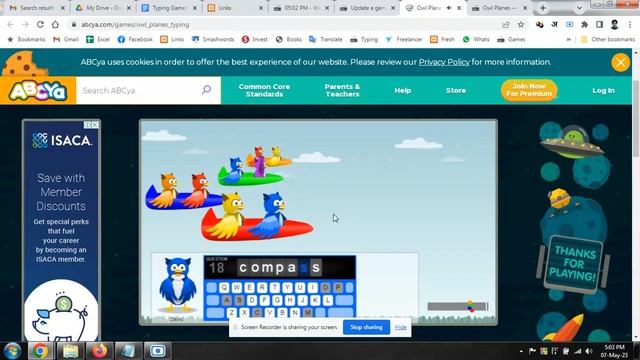Open the Freelancer bookmark
This screenshot has height=360, width=640.
tap(404, 39)
